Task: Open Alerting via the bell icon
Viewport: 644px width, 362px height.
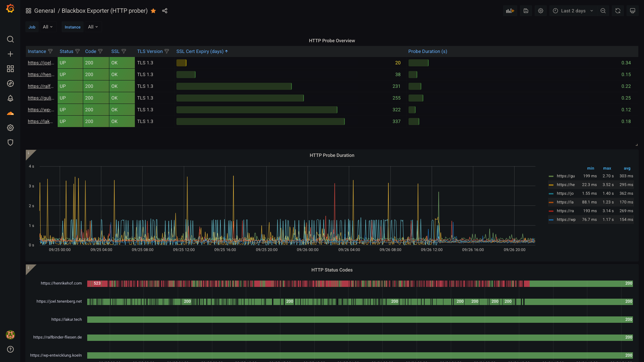Action: click(10, 98)
